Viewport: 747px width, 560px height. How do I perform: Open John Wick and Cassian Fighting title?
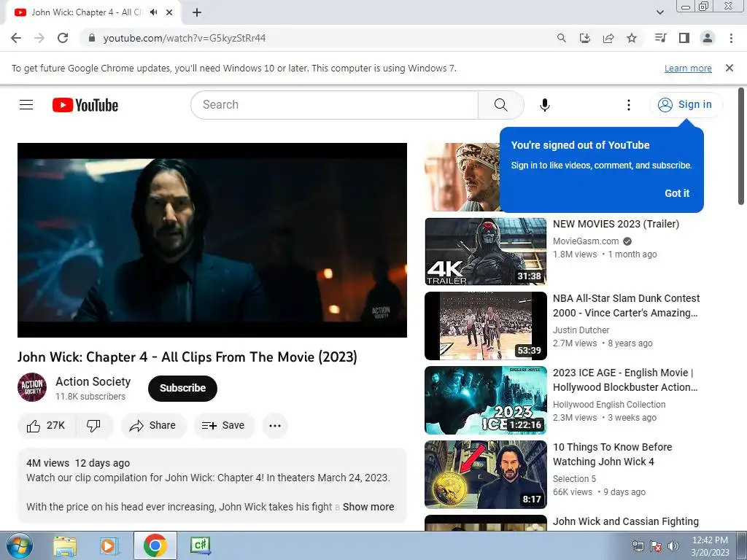pyautogui.click(x=625, y=521)
